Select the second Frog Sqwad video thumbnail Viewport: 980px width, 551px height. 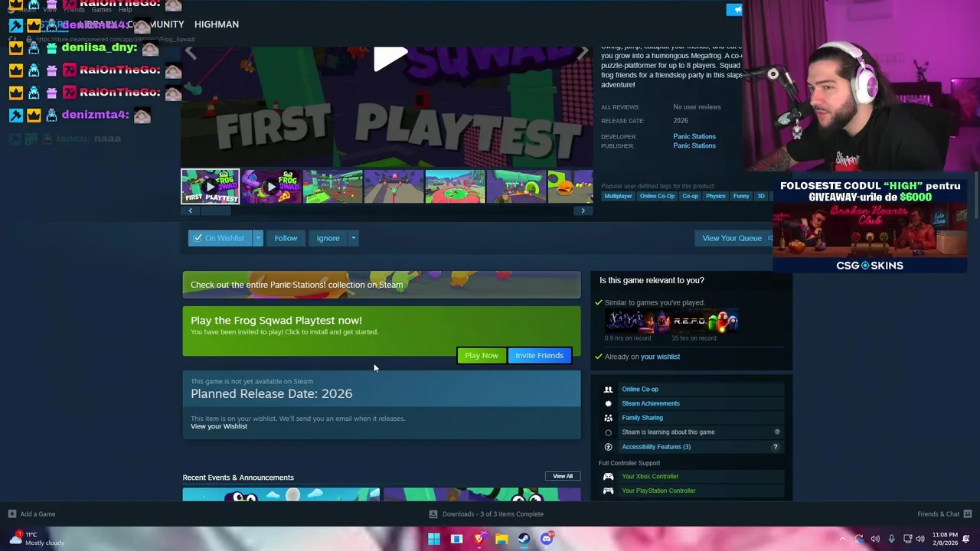[271, 187]
